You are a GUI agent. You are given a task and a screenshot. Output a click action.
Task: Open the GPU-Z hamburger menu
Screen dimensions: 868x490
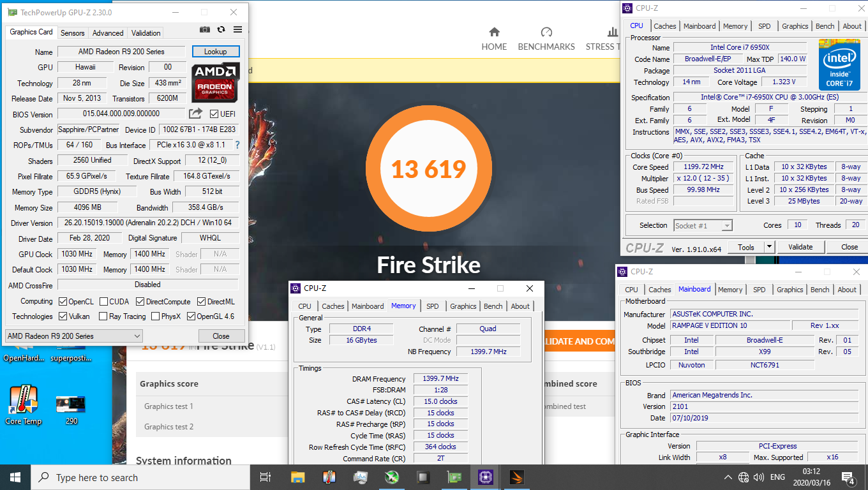(x=237, y=29)
